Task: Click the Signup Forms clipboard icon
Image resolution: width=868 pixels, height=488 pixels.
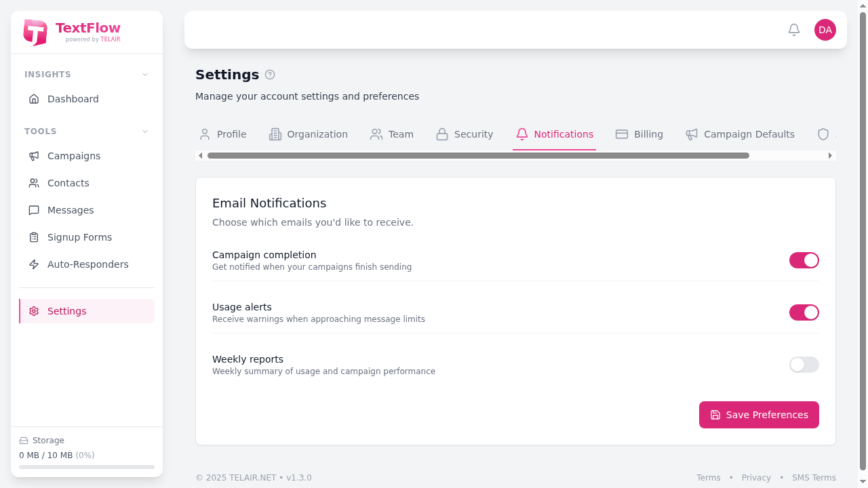Action: coord(34,237)
